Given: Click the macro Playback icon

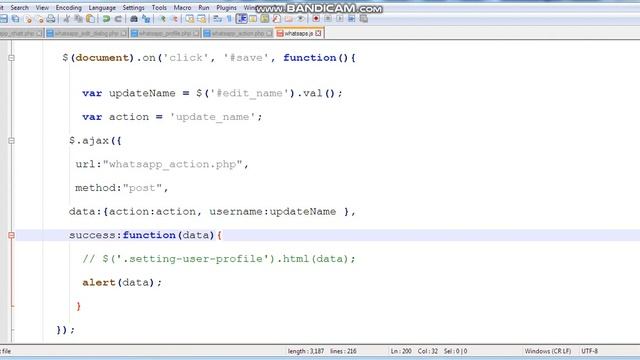Looking at the screenshot, I should (x=340, y=19).
